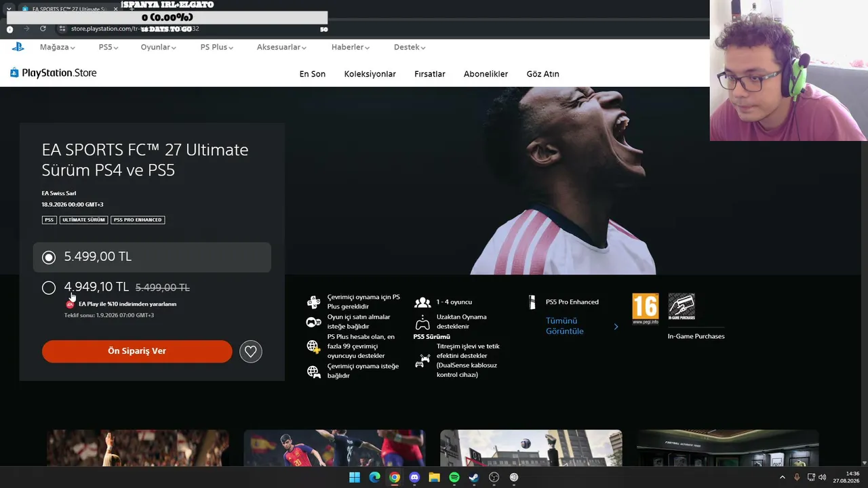Expand the Mağaza dropdown menu
Screen dimensions: 868x488
pyautogui.click(x=58, y=47)
